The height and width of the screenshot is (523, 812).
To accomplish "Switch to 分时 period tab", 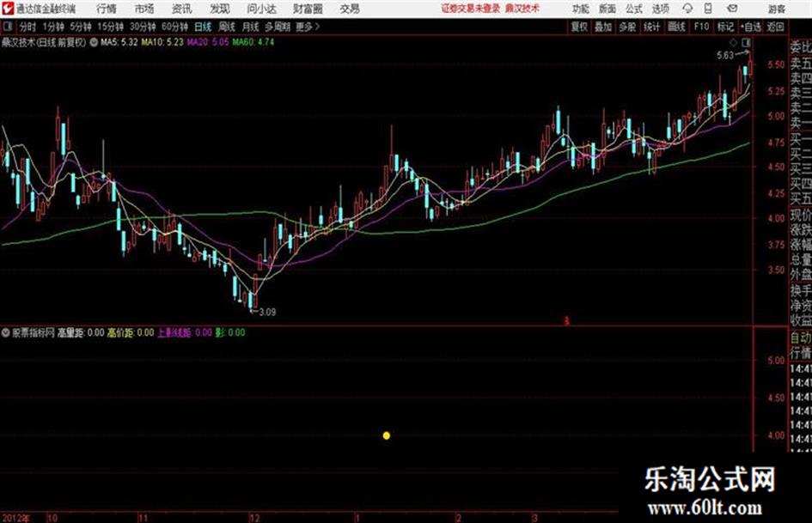I will coord(28,27).
